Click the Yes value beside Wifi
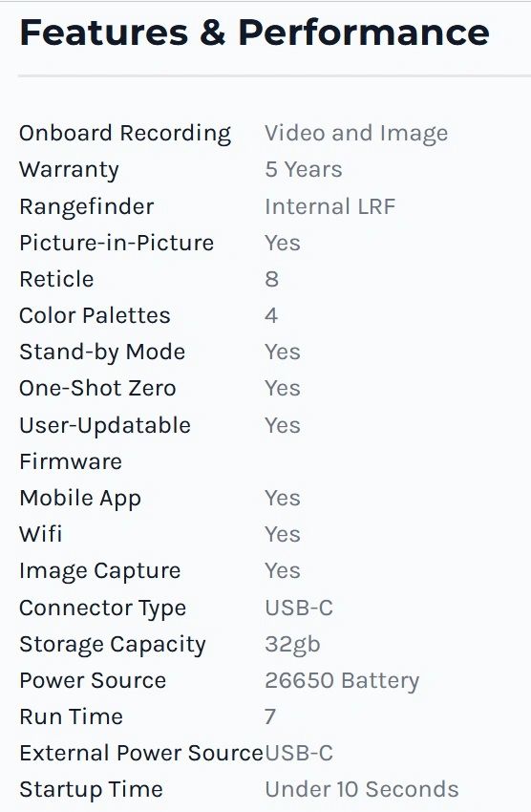 pyautogui.click(x=283, y=534)
